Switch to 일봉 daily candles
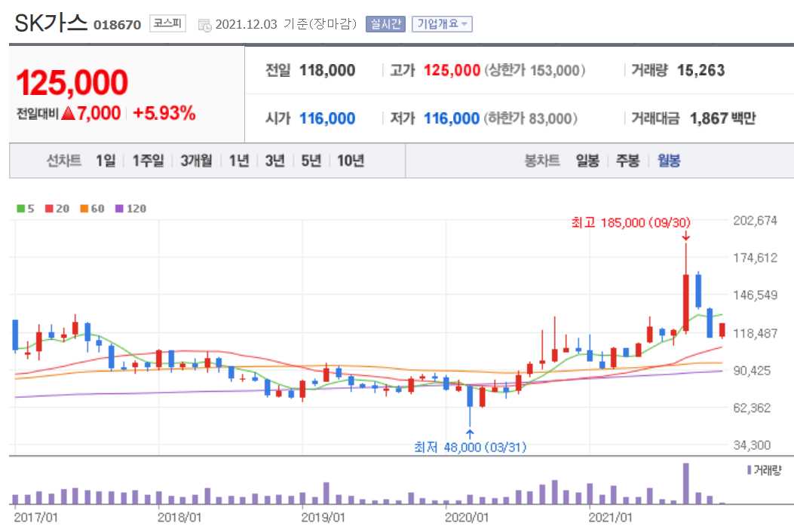Viewport: 794px width, 532px height. pos(587,161)
